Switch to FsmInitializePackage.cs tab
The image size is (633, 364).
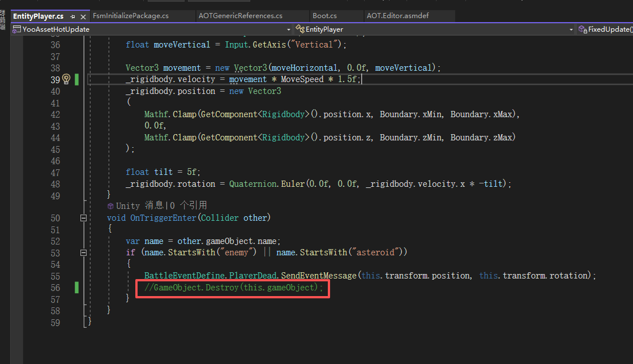pos(131,16)
